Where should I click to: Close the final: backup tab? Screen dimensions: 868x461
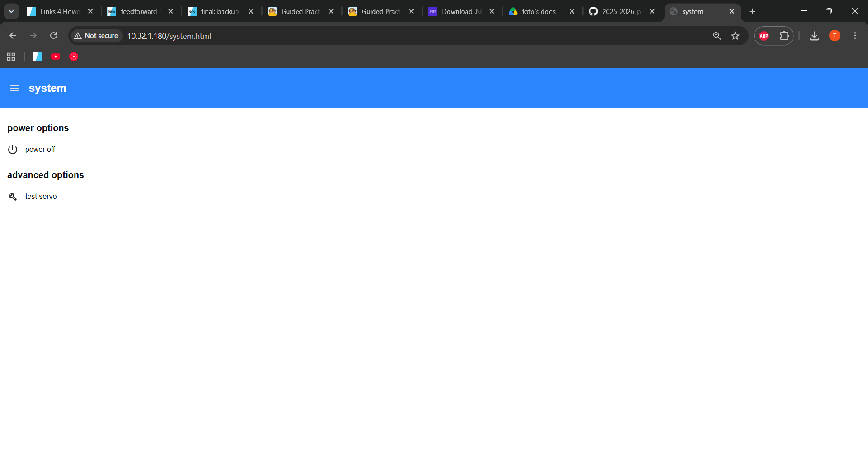click(251, 12)
